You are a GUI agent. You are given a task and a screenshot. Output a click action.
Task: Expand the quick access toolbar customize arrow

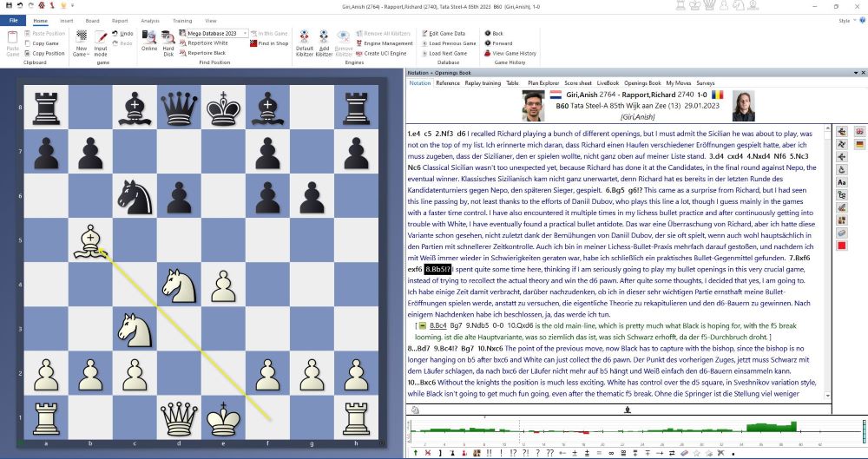pyautogui.click(x=73, y=5)
